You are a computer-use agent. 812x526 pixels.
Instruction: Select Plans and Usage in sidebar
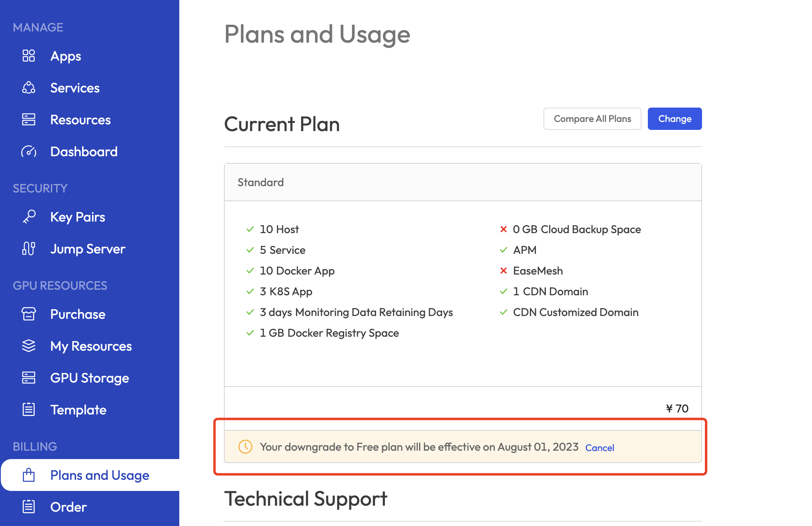tap(100, 475)
